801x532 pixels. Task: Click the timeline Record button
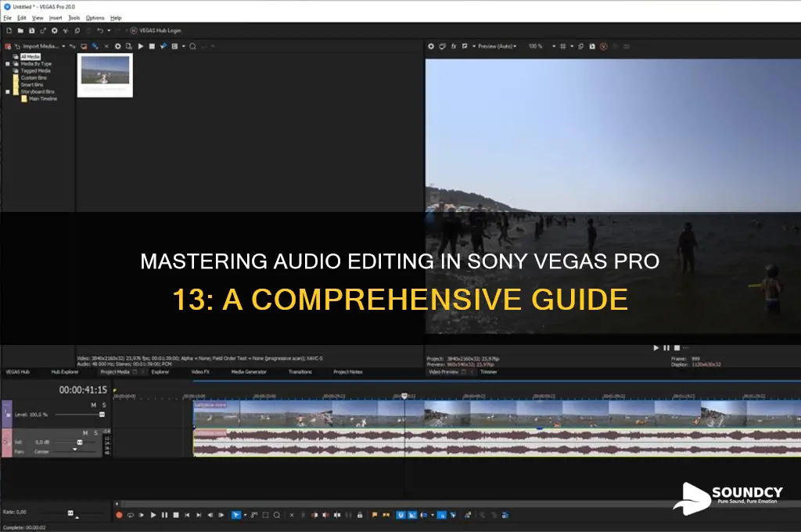point(119,515)
